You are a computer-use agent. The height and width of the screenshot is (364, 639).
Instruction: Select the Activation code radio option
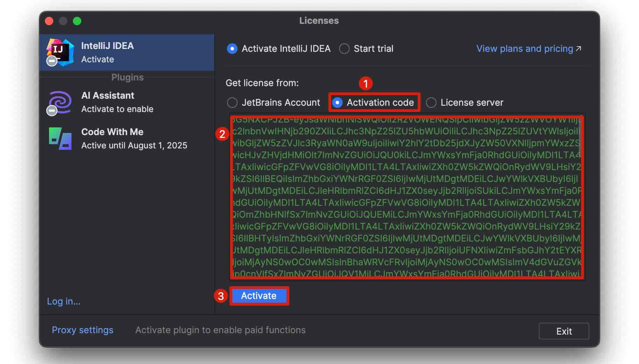[x=337, y=103]
